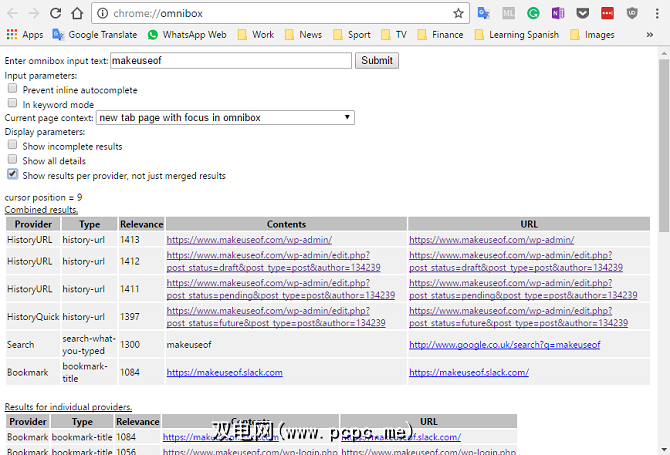Open post_status=pending link in URL column
The height and width of the screenshot is (455, 670).
(x=523, y=289)
